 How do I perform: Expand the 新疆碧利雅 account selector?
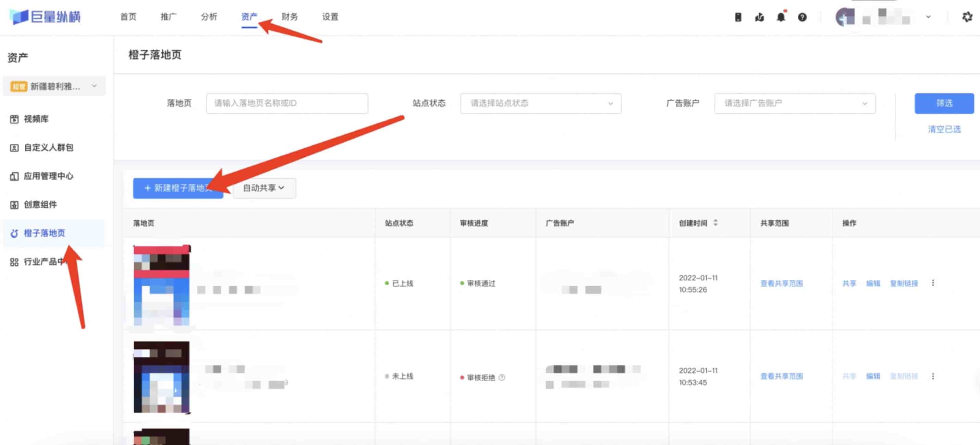(54, 86)
